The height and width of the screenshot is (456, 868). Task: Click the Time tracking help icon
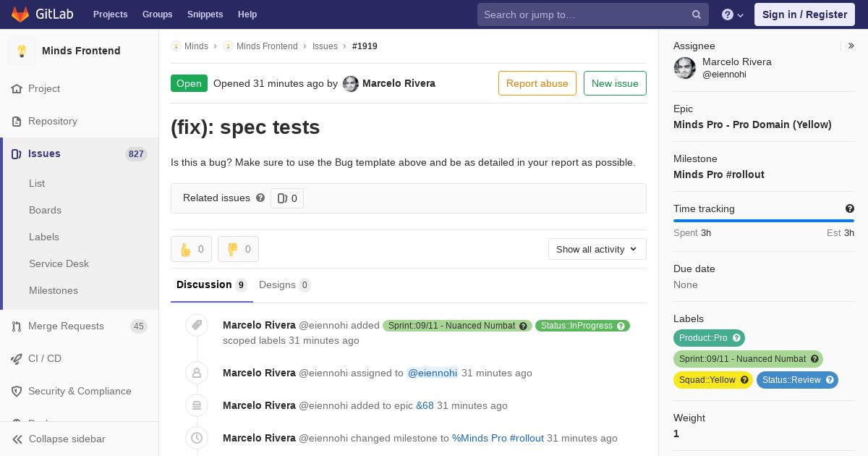coord(850,208)
